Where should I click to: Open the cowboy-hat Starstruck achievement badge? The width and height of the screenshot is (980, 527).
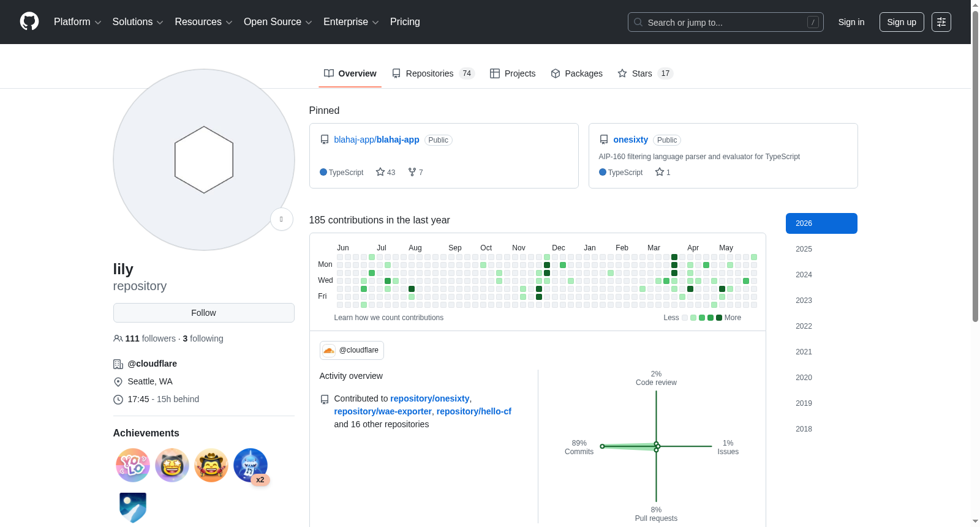pos(211,465)
